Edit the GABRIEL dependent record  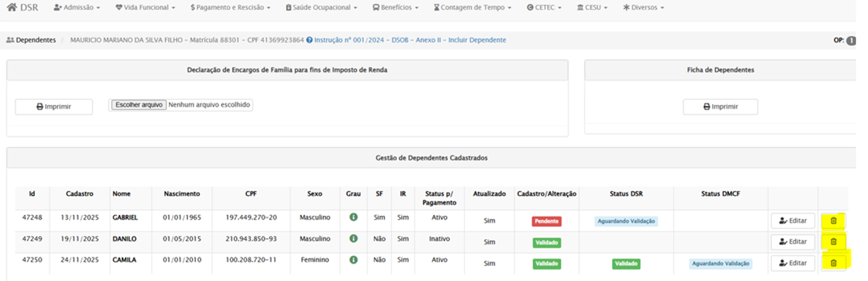click(793, 221)
